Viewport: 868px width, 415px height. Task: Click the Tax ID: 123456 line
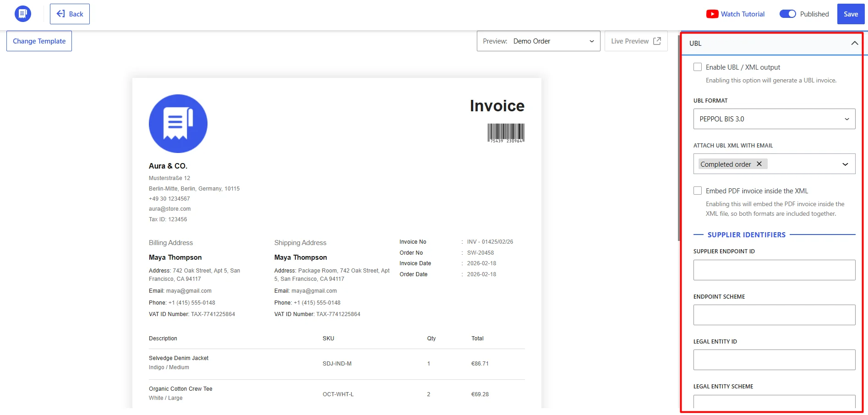[x=168, y=219]
